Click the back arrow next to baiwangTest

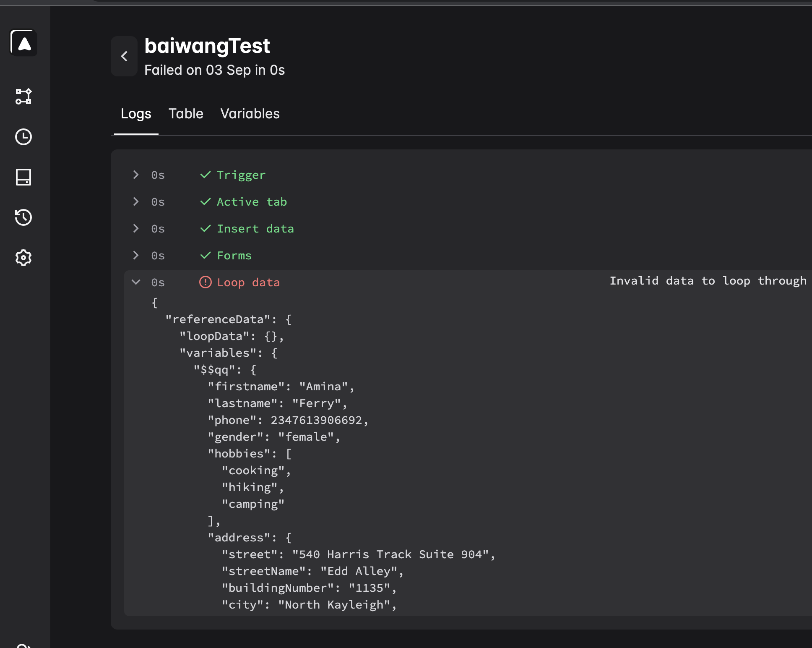point(124,56)
